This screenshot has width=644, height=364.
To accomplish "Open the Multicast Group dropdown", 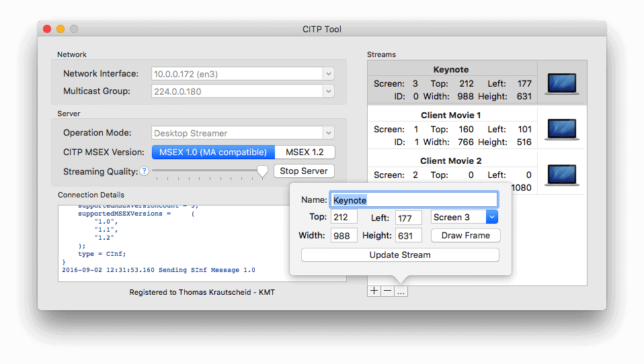I will pos(329,91).
